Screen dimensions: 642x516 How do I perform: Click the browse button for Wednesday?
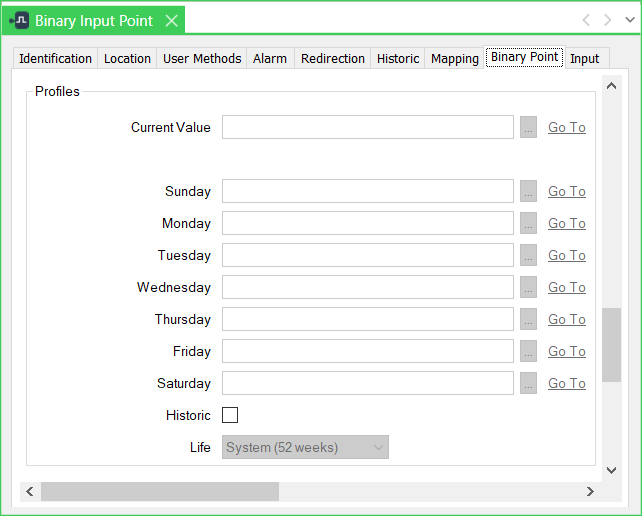coord(529,287)
